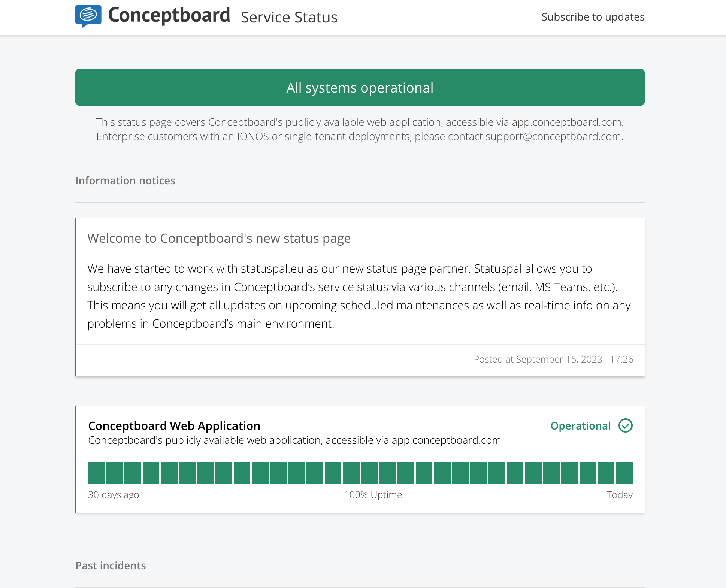This screenshot has width=726, height=588.
Task: Click the green Operational status label
Action: point(580,426)
